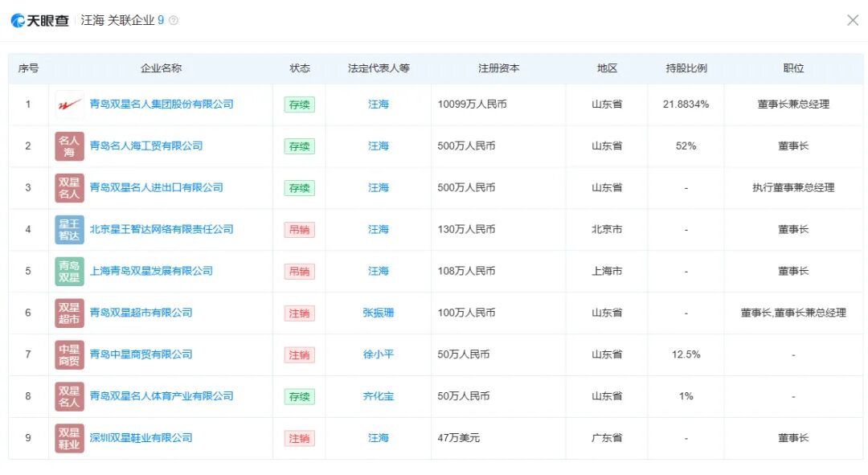Open 上海青岛双星发展有限公司 link
Viewport: 868px width, 475px height.
click(151, 271)
